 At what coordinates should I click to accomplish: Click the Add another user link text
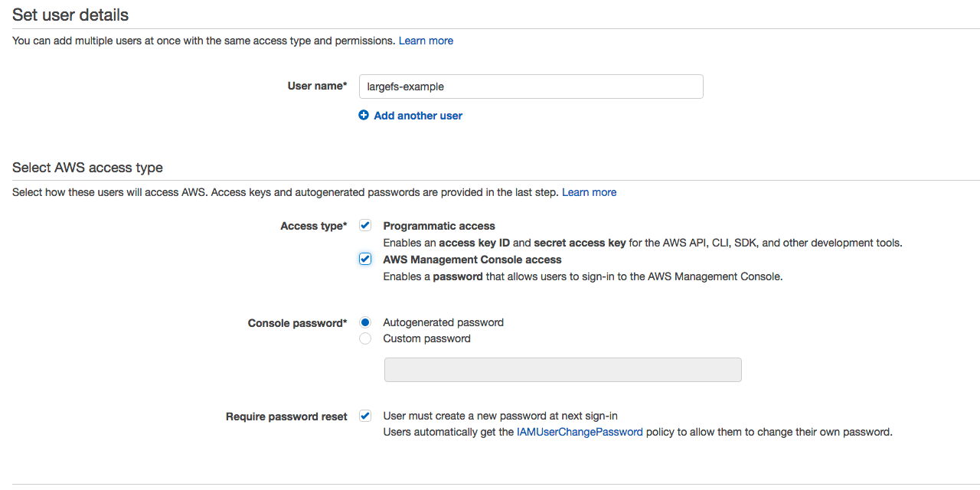coord(418,116)
